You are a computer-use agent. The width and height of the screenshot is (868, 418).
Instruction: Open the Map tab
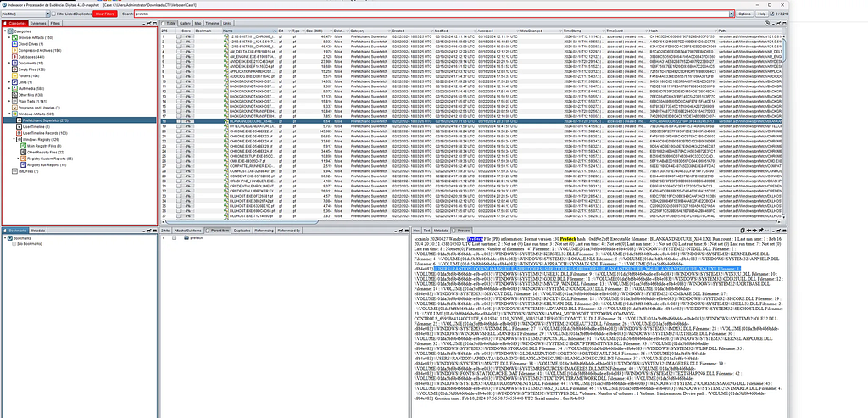point(198,24)
